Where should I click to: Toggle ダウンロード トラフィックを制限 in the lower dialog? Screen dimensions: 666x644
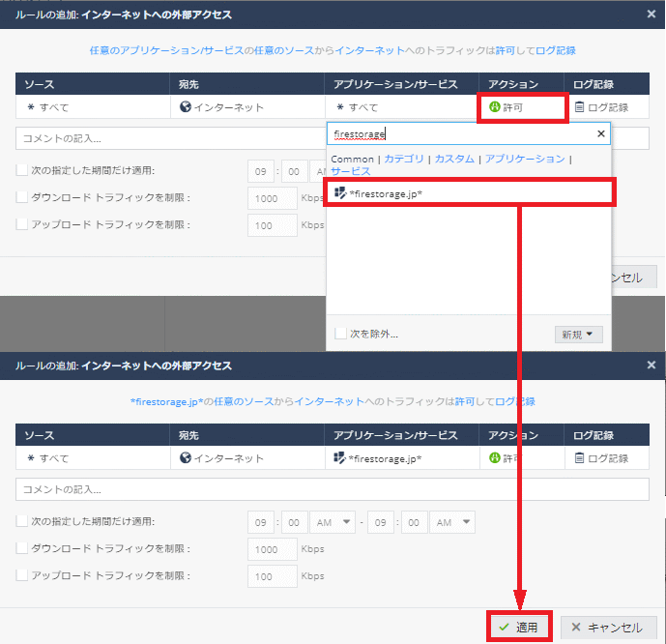pyautogui.click(x=22, y=549)
